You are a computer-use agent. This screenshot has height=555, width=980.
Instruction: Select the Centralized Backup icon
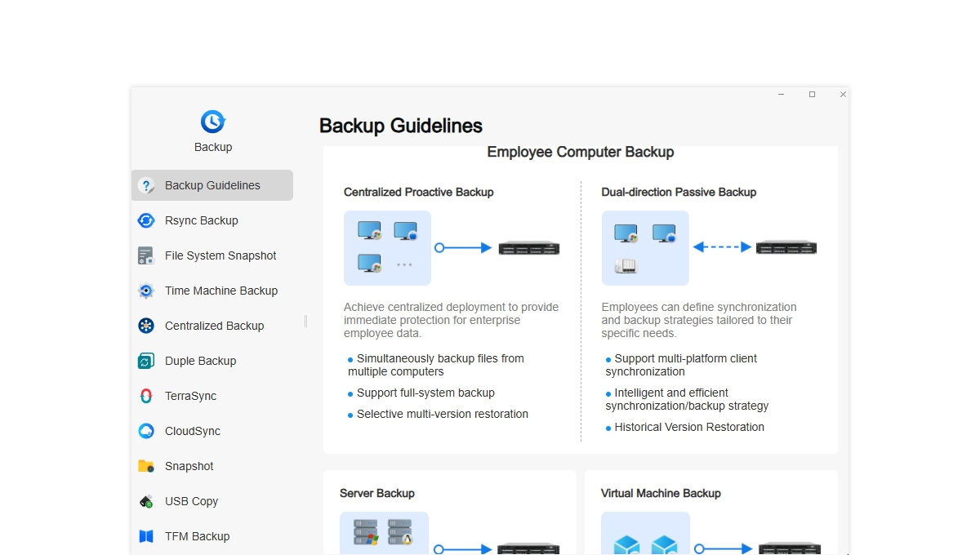click(x=146, y=326)
